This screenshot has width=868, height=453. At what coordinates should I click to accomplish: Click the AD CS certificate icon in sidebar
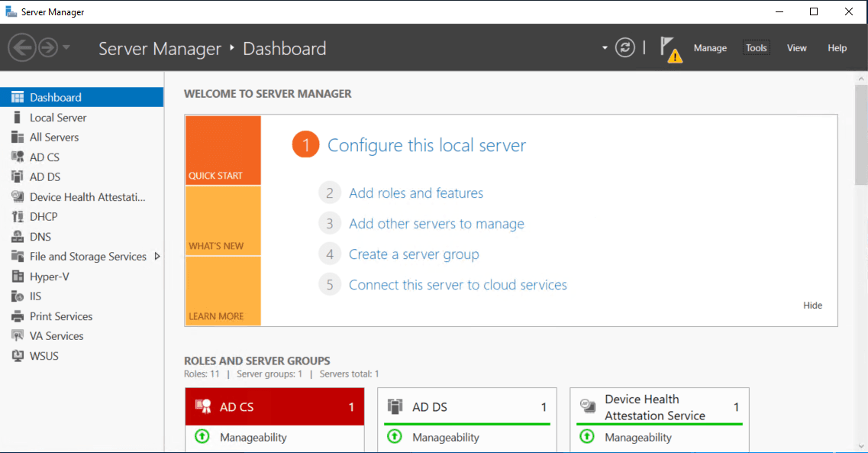(18, 157)
